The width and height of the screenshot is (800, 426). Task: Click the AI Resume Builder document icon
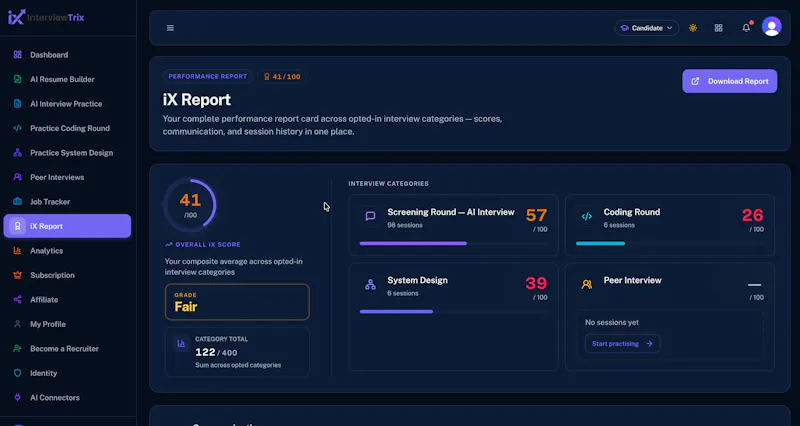(x=17, y=79)
